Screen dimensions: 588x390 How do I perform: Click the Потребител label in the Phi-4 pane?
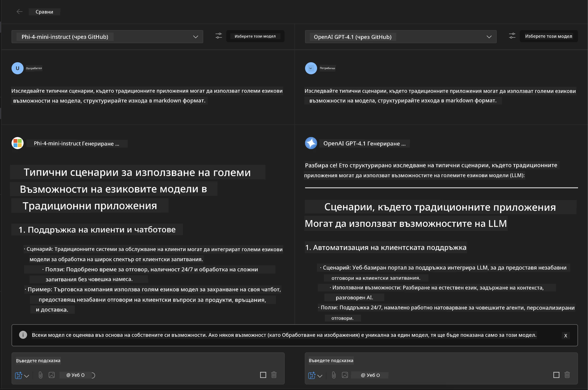(x=34, y=68)
